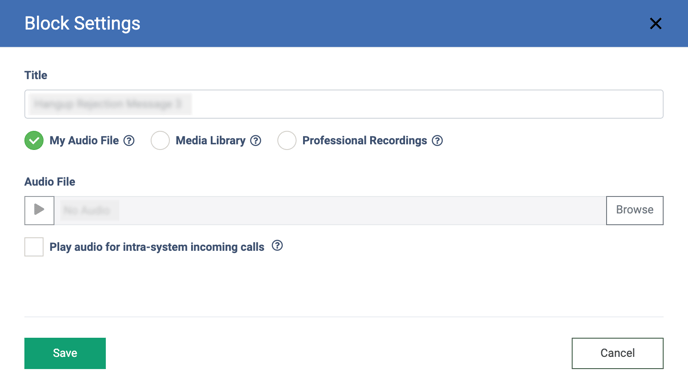Play the audio file preview
The image size is (688, 386).
39,210
